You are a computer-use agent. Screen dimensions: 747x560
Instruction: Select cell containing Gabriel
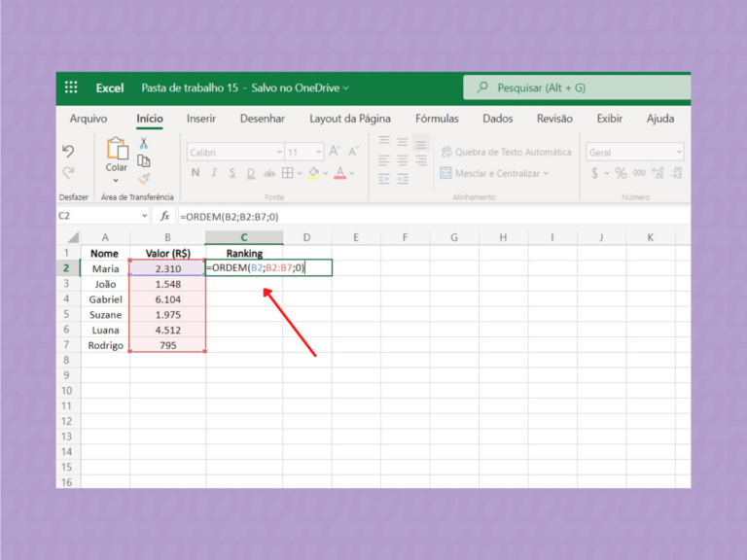[105, 299]
